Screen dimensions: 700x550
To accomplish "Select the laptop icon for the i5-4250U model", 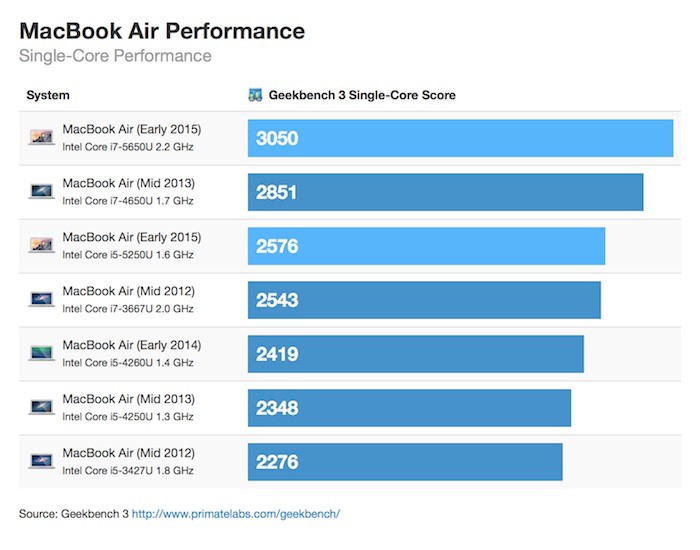I will coord(42,407).
